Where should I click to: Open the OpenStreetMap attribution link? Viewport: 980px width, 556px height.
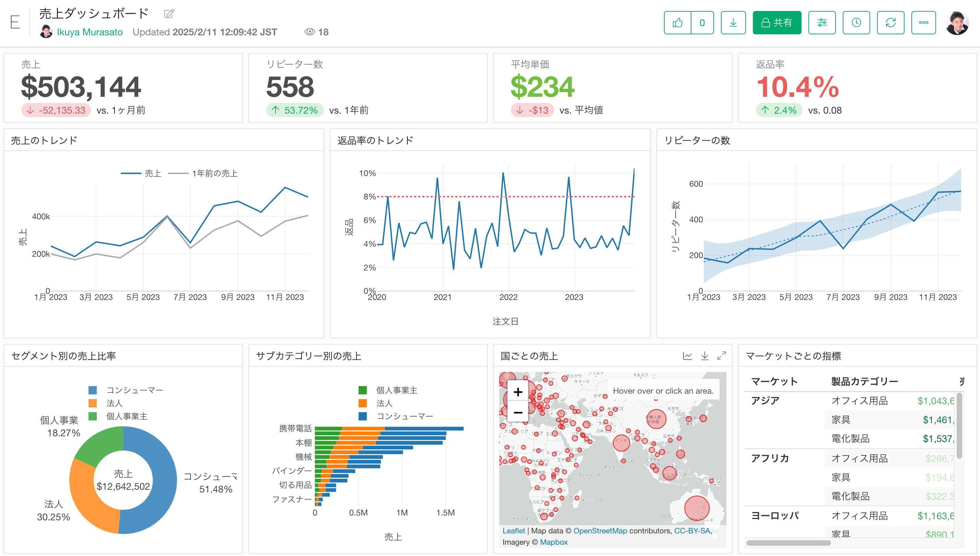point(600,531)
